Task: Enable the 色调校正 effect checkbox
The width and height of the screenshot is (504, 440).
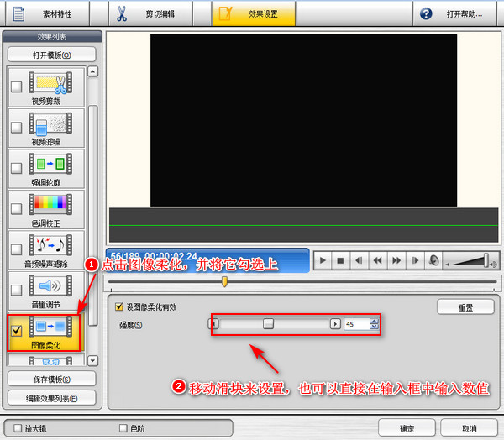Action: pos(17,208)
